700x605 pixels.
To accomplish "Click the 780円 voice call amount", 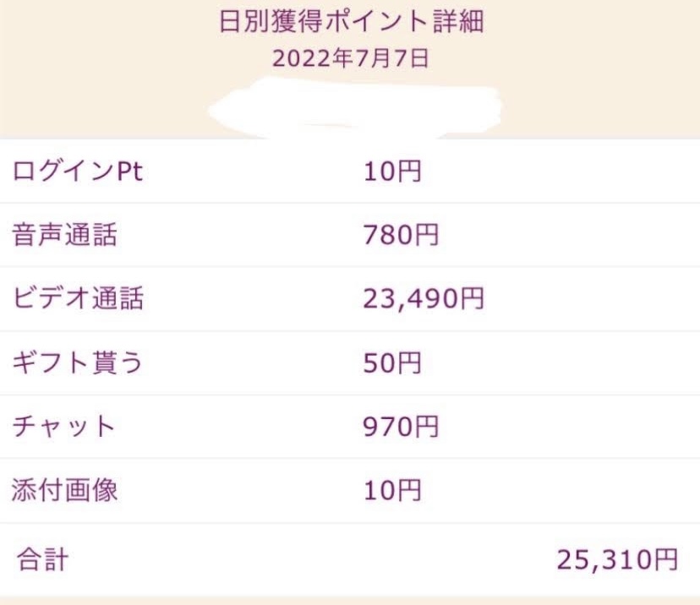I will (x=401, y=235).
